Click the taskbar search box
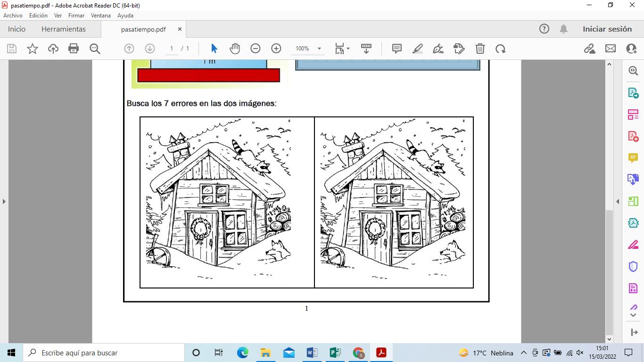Screen dimensions: 644x362 pyautogui.click(x=103, y=353)
